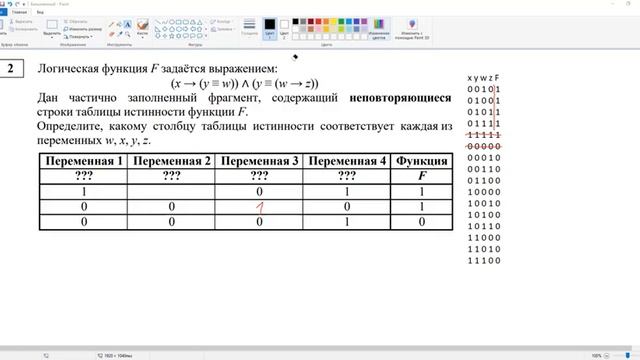Viewport: 640px width, 360px height.
Task: Select the Pencil tool
Action: [111, 24]
